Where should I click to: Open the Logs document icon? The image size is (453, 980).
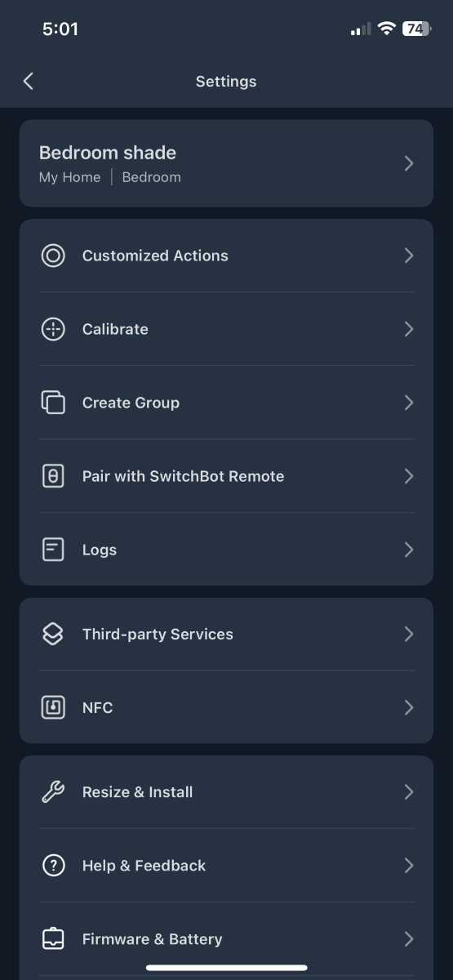pos(53,550)
